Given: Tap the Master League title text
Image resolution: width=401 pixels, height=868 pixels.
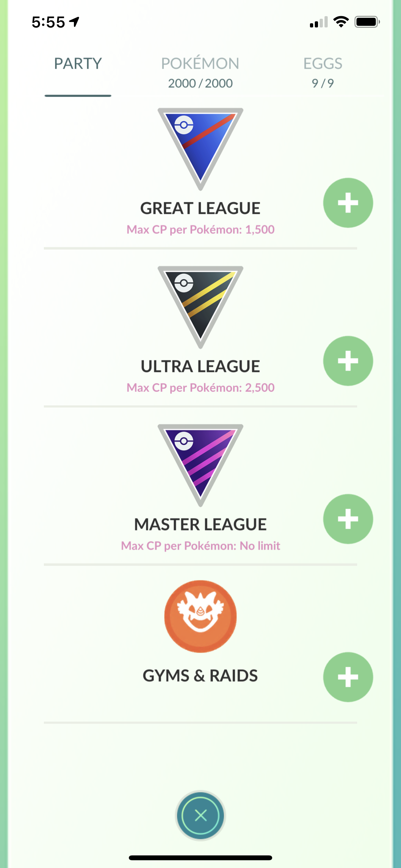Looking at the screenshot, I should click(x=200, y=524).
